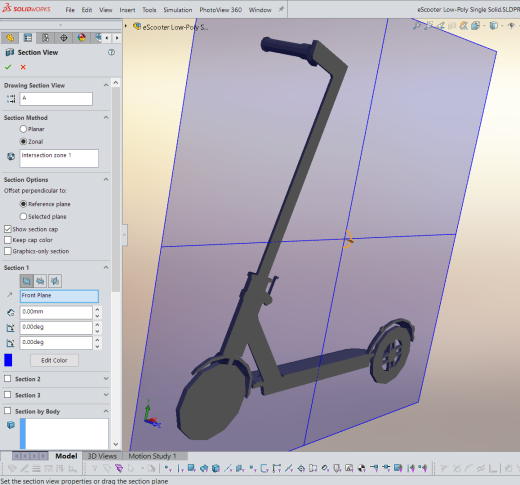Collapse the Section Options group
Viewport: 520px width, 485px height.
pos(106,179)
